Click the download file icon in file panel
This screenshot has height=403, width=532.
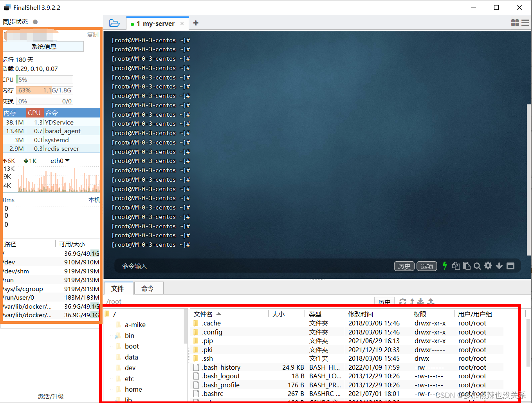click(420, 301)
